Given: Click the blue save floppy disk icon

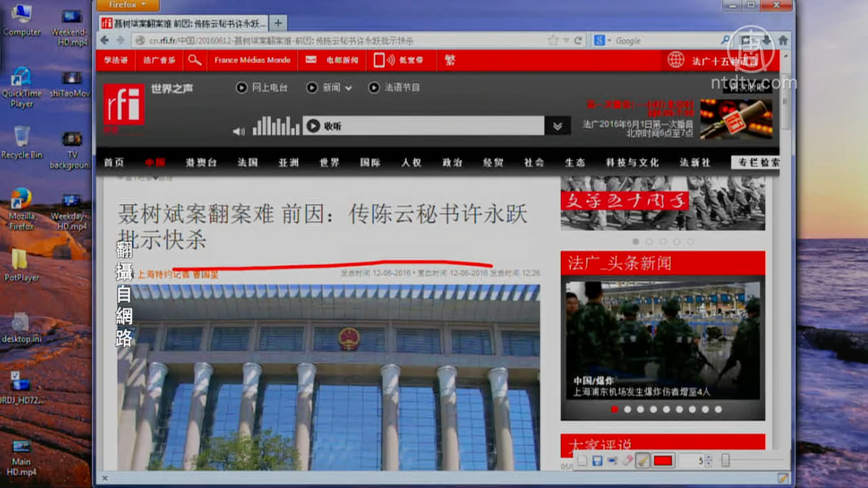Looking at the screenshot, I should 597,461.
